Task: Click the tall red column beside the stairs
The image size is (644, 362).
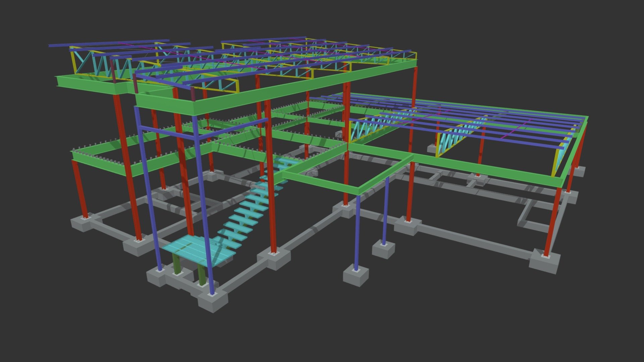Action: point(271,176)
